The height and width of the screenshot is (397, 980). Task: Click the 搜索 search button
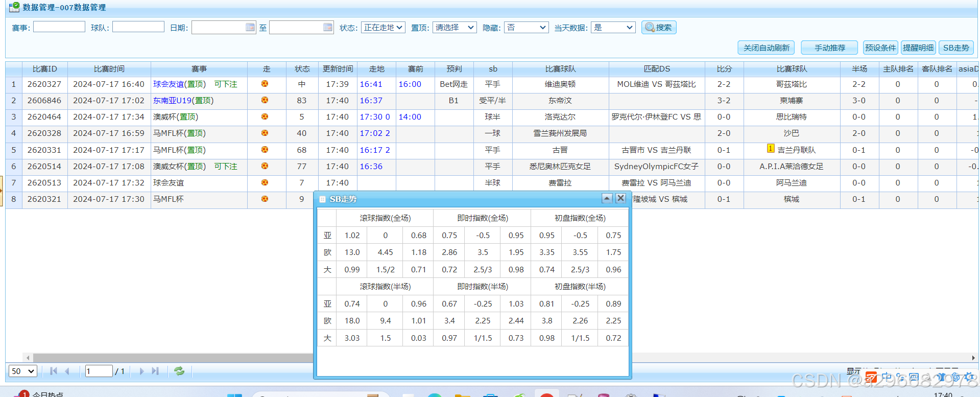click(659, 27)
